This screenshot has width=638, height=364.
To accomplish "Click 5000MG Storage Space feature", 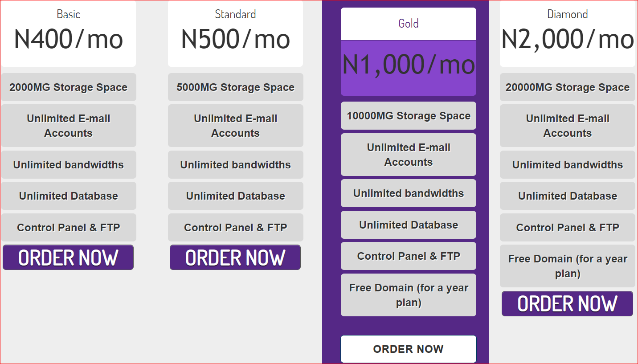I will coord(235,87).
